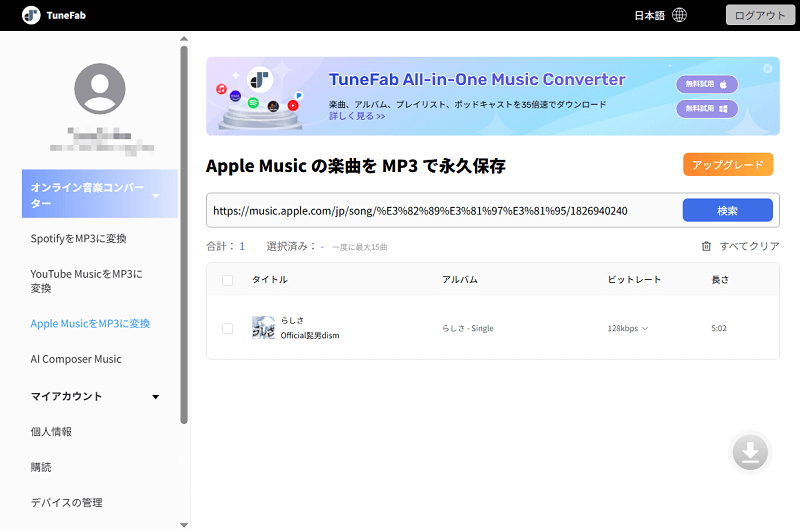Click the sidebar vertical scrollbar thumb
Viewport: 800px width, 529px height.
pyautogui.click(x=184, y=235)
